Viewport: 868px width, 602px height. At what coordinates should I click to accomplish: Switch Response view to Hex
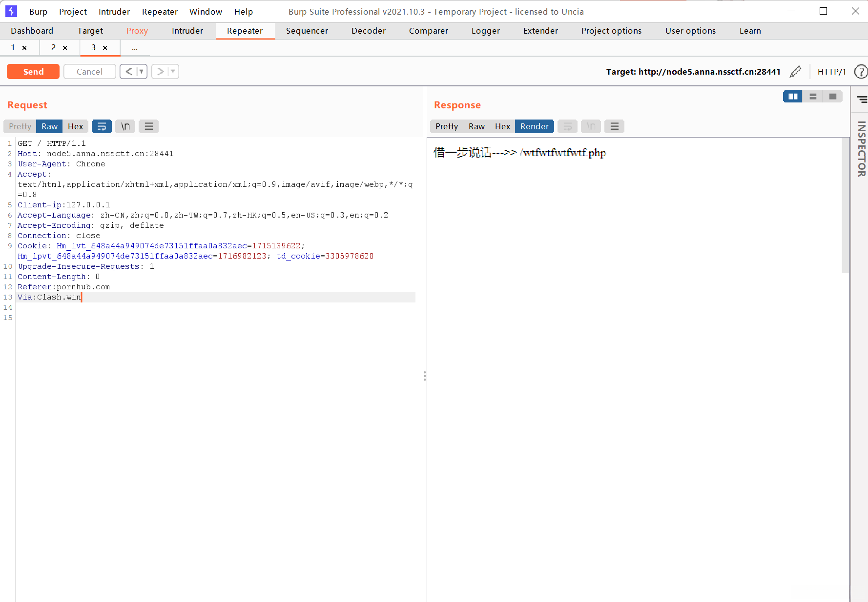(x=502, y=126)
